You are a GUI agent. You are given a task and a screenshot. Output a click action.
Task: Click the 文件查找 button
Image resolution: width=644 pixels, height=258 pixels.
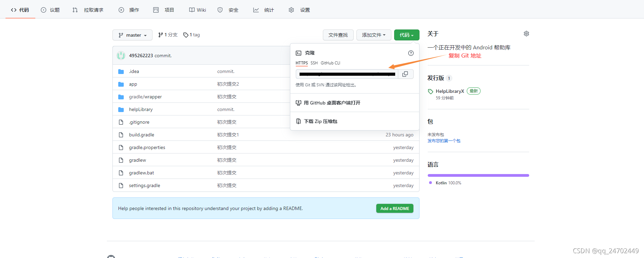(338, 35)
